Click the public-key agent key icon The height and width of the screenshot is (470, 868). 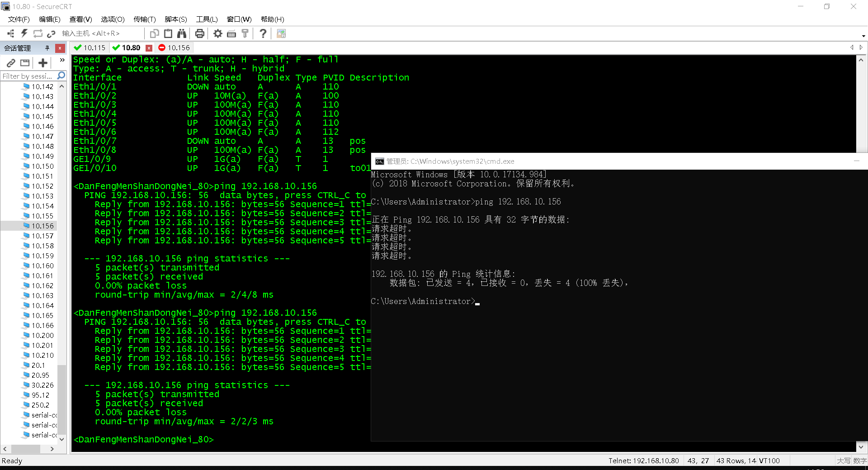(245, 33)
